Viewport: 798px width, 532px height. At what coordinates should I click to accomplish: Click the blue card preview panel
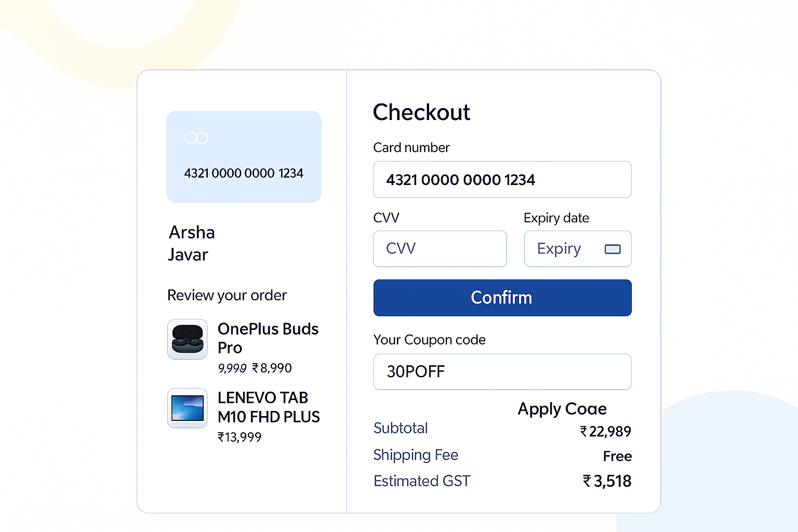244,156
